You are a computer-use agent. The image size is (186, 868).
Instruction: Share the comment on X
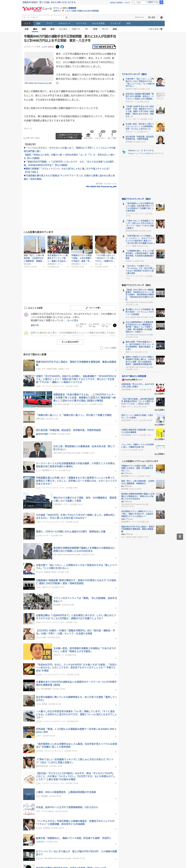tap(114, 325)
